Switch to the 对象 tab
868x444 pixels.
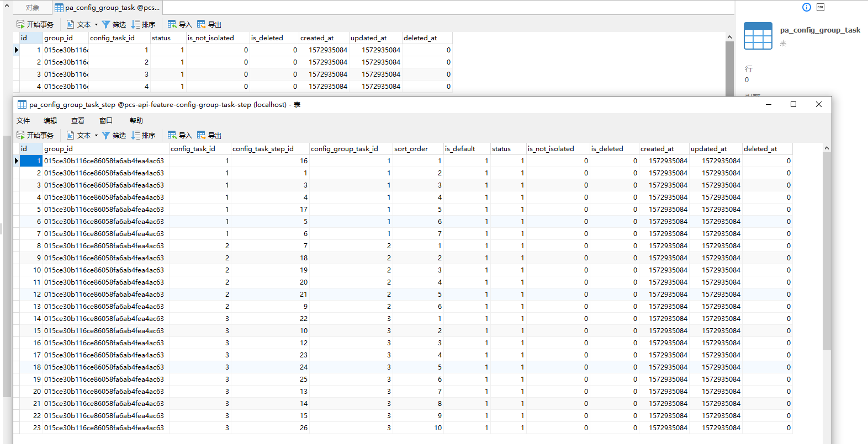tap(33, 8)
